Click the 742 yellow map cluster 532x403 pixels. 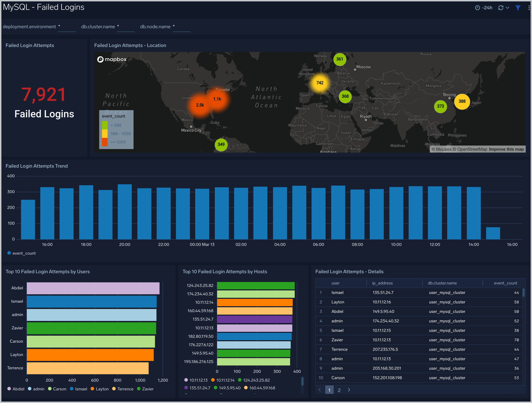tap(320, 83)
